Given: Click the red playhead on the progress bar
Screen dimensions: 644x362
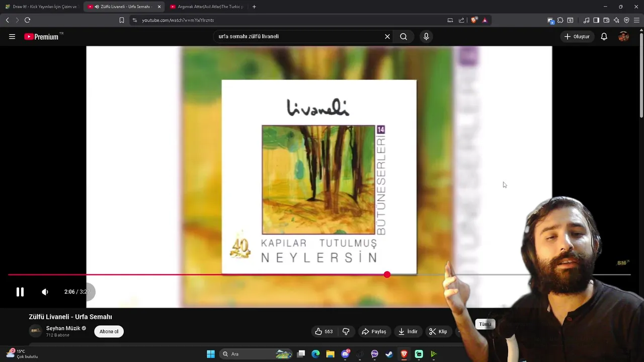Looking at the screenshot, I should [387, 275].
